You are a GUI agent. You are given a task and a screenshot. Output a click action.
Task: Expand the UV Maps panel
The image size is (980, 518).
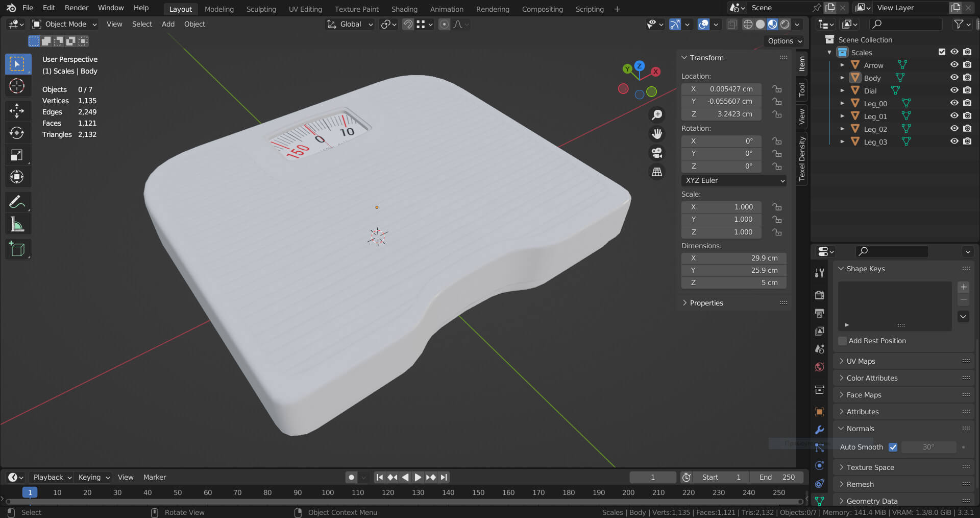pyautogui.click(x=861, y=361)
